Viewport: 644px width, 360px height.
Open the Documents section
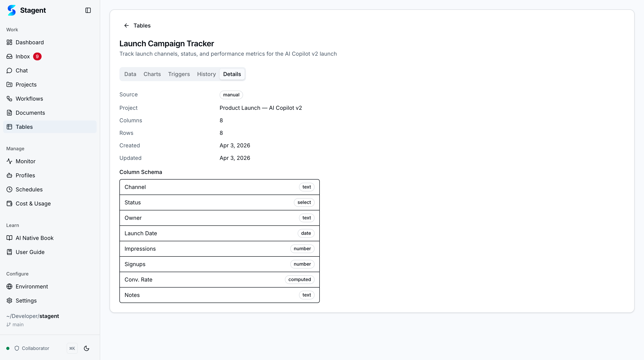click(30, 112)
